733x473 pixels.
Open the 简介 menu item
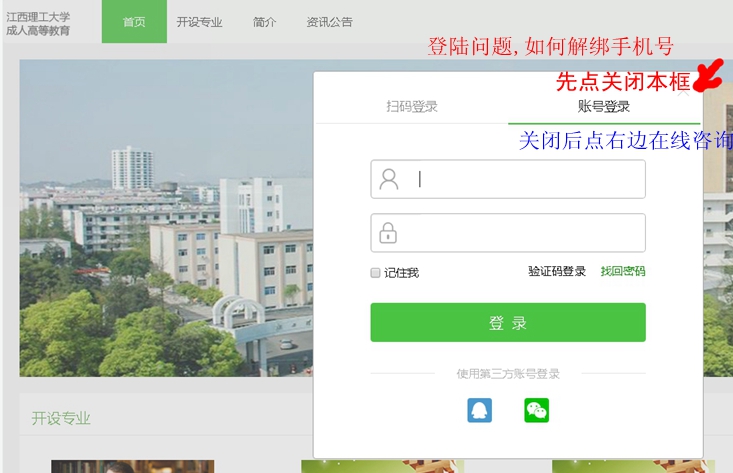pyautogui.click(x=265, y=22)
